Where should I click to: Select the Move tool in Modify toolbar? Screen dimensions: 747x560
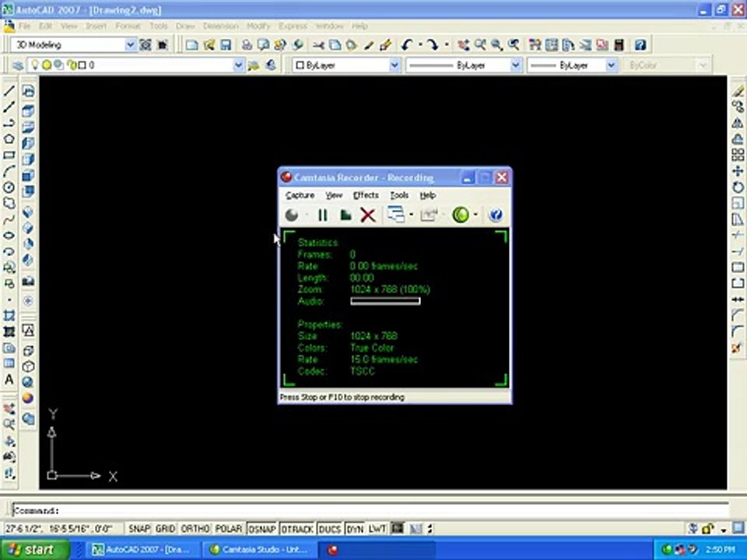738,171
